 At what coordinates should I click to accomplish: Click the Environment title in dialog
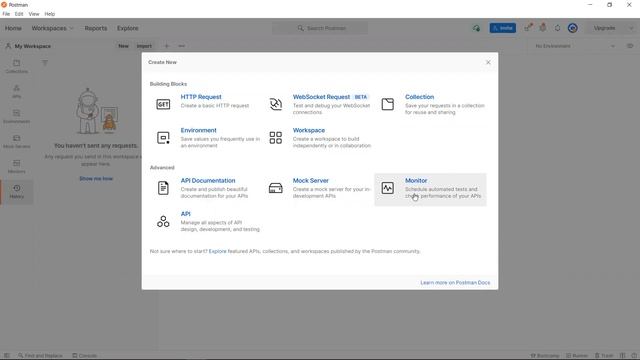tap(198, 130)
